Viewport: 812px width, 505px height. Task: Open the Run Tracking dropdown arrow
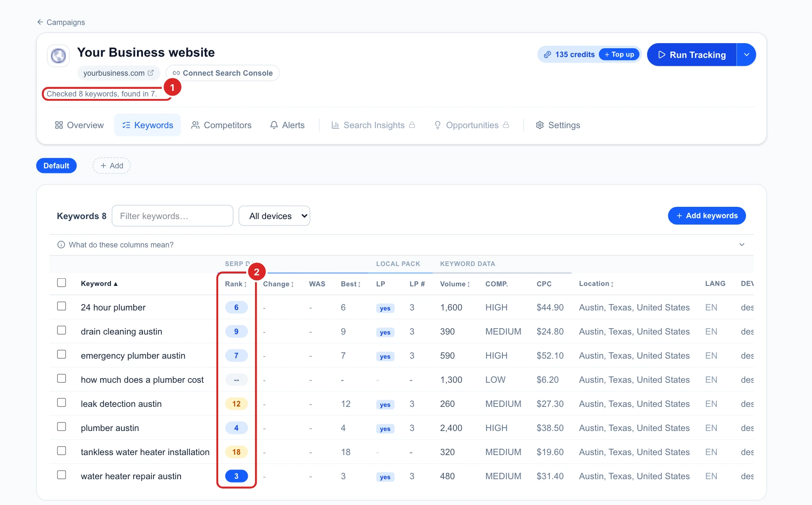pos(746,55)
